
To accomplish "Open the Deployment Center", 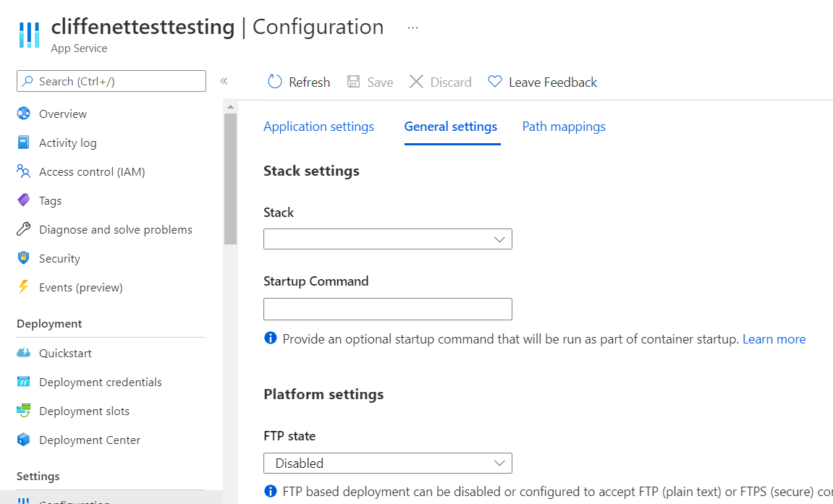I will pyautogui.click(x=90, y=440).
